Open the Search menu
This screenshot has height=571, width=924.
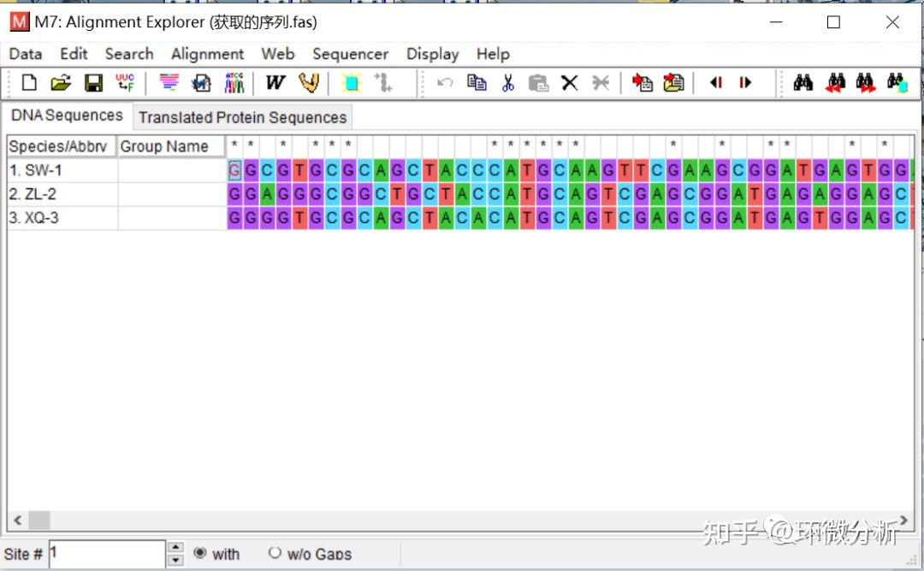point(129,54)
